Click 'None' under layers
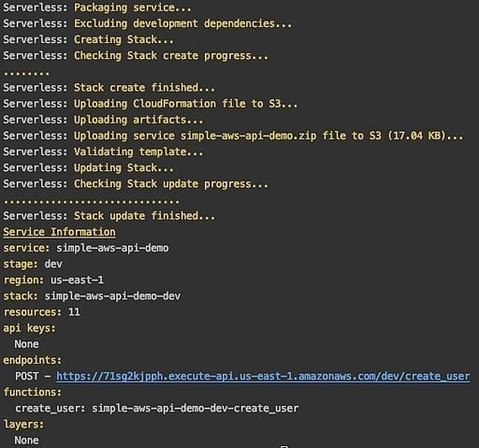Image resolution: width=479 pixels, height=448 pixels. click(26, 441)
